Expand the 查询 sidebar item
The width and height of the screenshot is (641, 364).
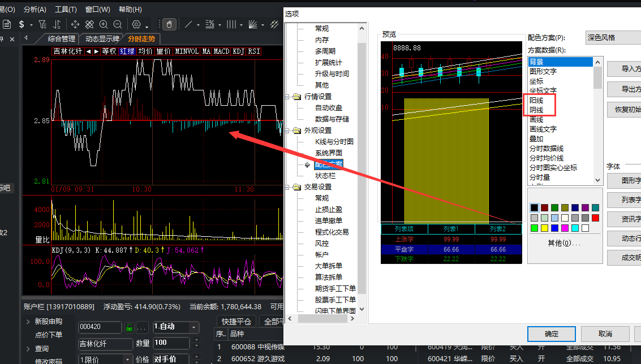[28, 349]
